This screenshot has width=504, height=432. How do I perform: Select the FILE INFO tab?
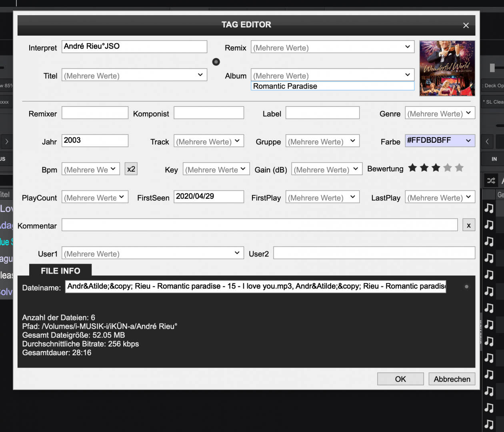60,271
